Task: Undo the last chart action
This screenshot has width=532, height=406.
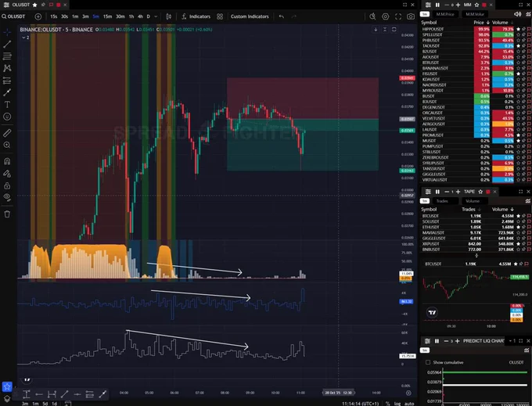Action: [x=282, y=16]
